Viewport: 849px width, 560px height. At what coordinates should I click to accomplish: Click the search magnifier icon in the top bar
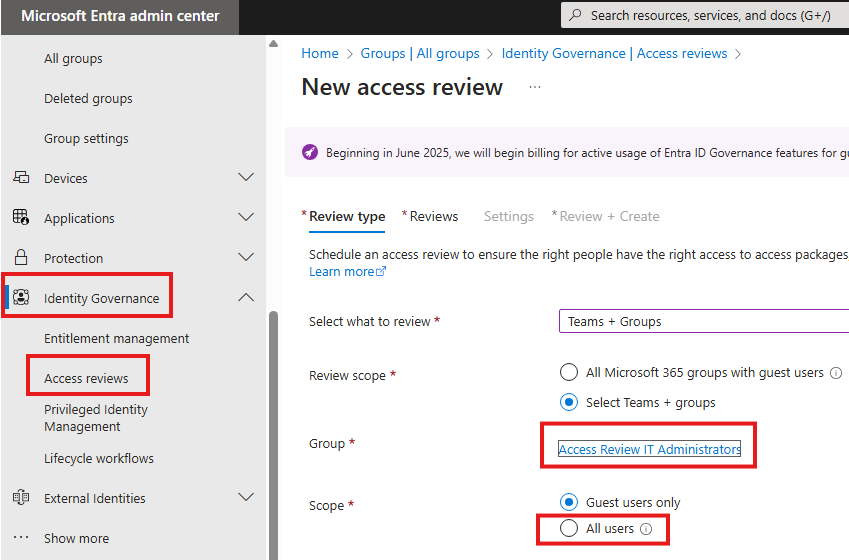[x=576, y=15]
